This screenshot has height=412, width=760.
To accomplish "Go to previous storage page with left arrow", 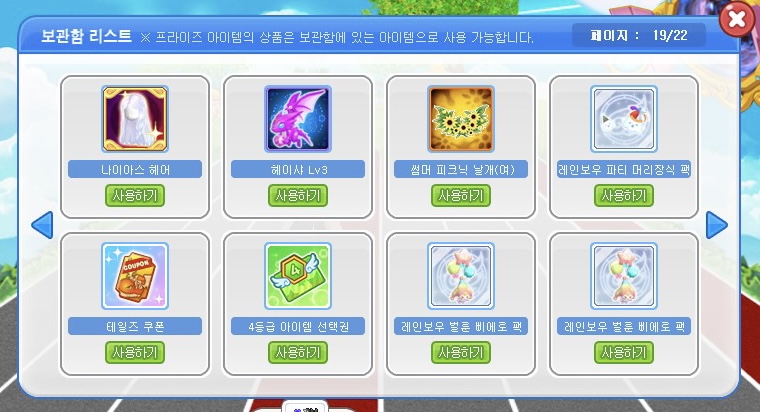I will click(42, 225).
